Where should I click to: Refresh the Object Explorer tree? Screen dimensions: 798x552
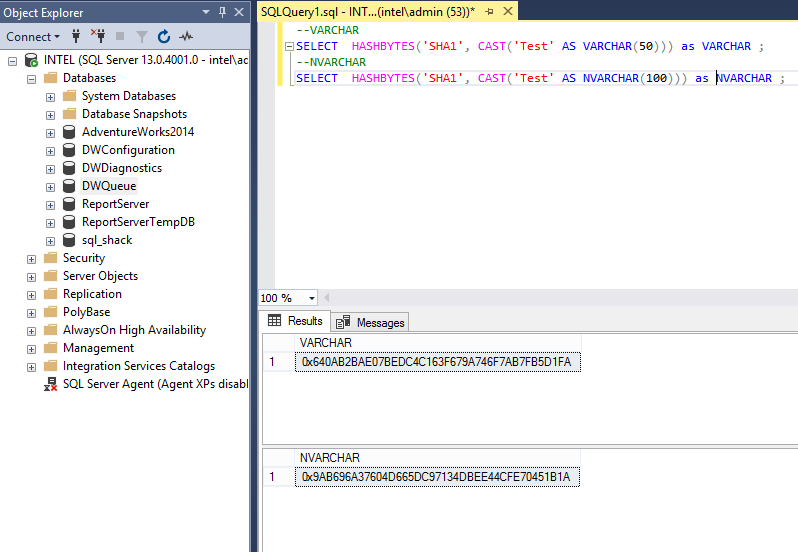(163, 37)
